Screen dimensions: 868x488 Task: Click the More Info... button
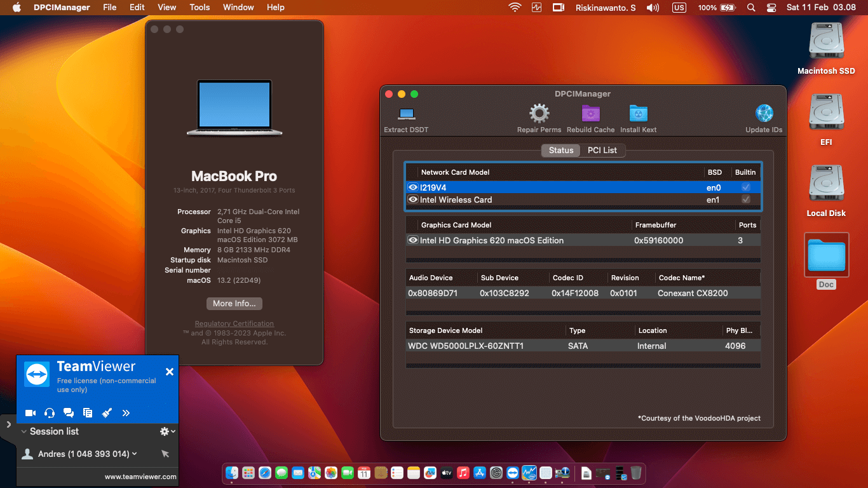pyautogui.click(x=234, y=303)
